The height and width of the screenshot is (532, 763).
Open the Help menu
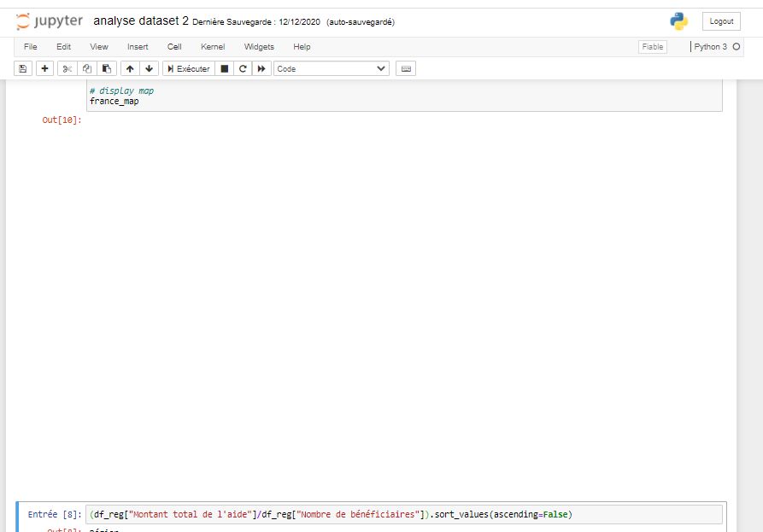pos(302,47)
